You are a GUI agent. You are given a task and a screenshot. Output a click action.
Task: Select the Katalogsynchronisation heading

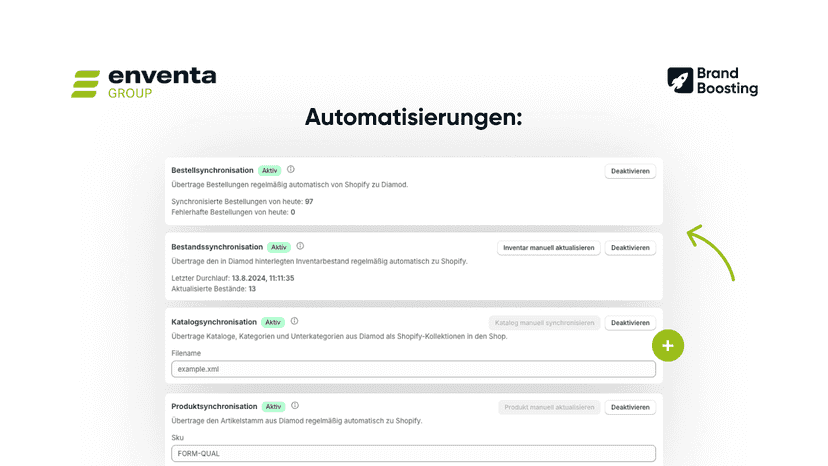[x=214, y=322]
